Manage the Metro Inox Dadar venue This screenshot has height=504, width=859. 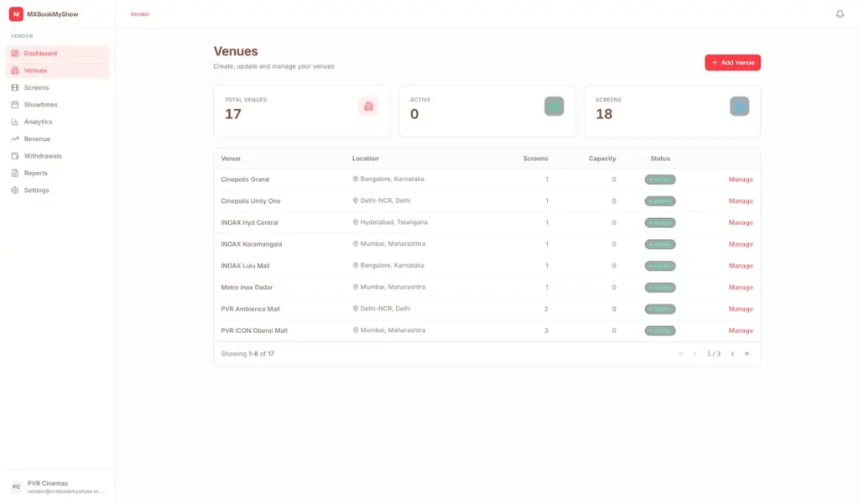(x=741, y=288)
